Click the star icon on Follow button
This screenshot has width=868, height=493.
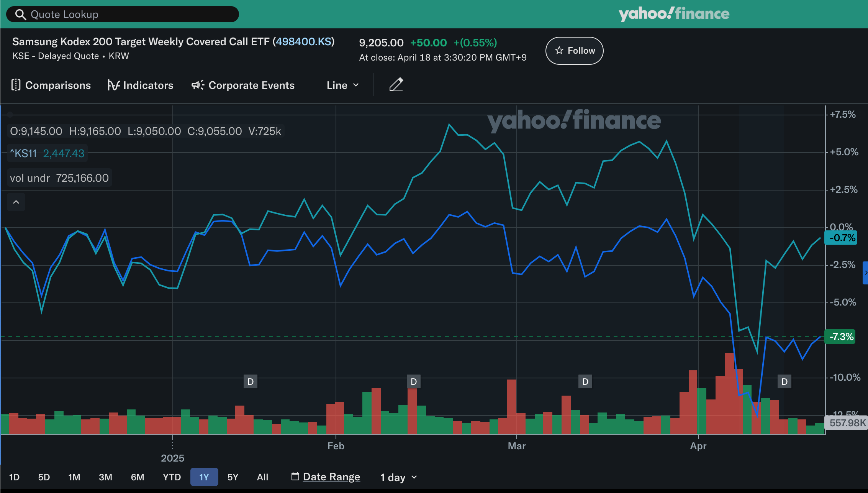click(559, 51)
